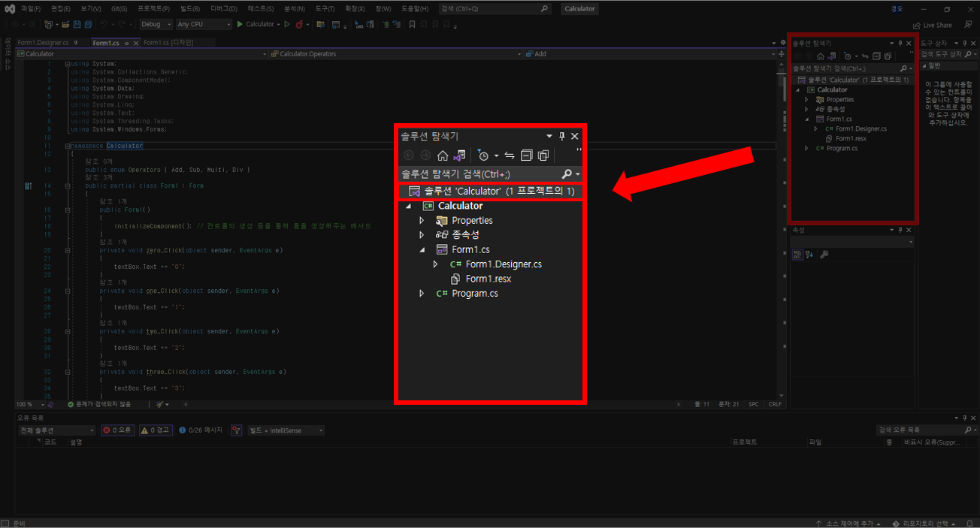Open the 전체 솔루션 scope dropdown
The image size is (980, 528).
tap(57, 430)
